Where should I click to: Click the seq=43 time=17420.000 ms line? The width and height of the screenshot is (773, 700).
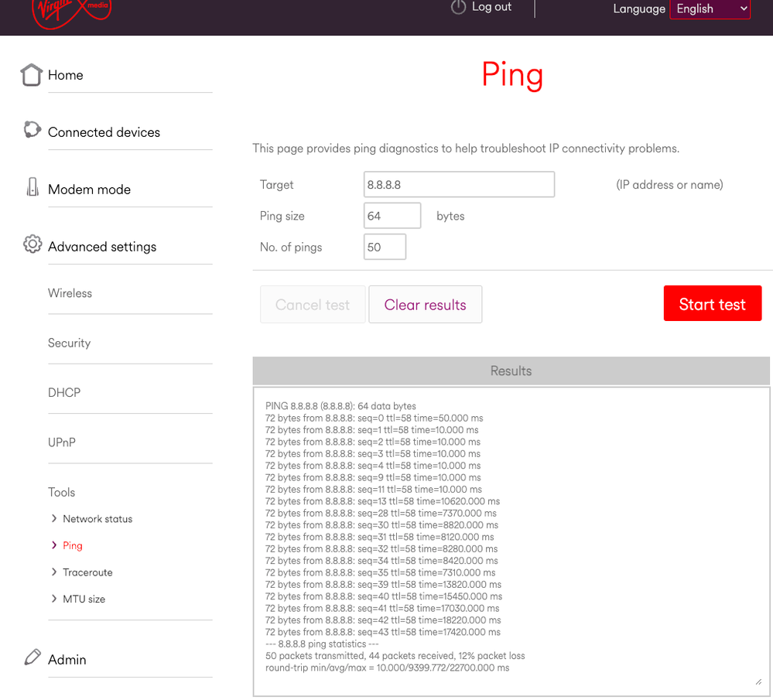click(x=382, y=631)
